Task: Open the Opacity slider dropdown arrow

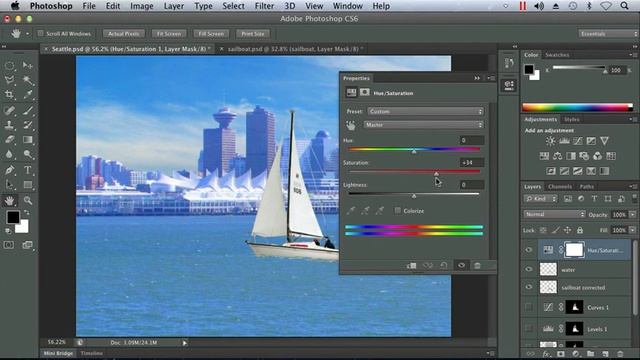Action: click(x=633, y=214)
